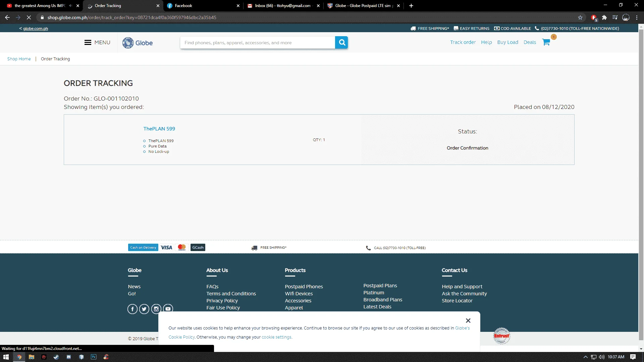The height and width of the screenshot is (362, 644).
Task: Open Steam from the taskbar
Action: (x=56, y=357)
